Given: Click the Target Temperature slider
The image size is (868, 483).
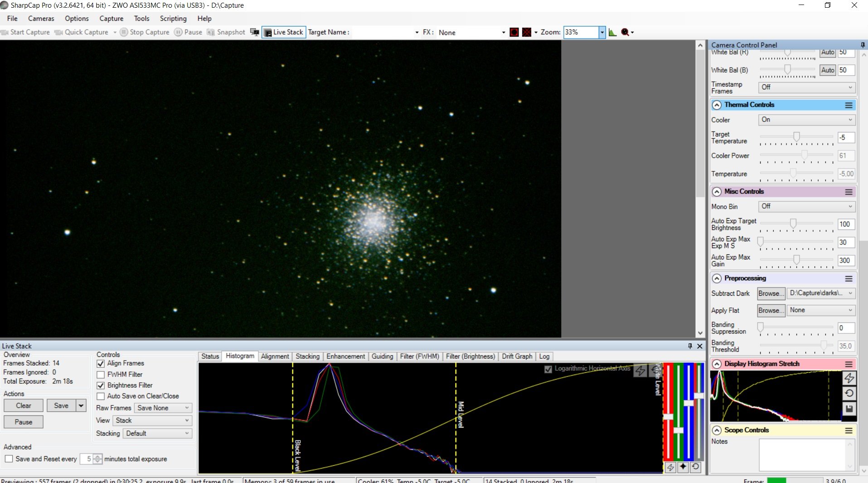Looking at the screenshot, I should coord(796,137).
